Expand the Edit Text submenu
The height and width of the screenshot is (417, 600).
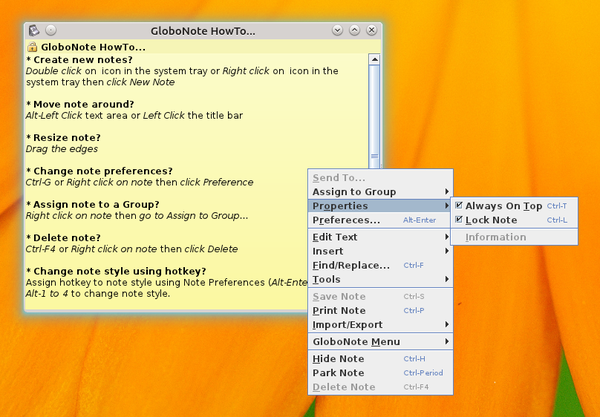coord(381,237)
